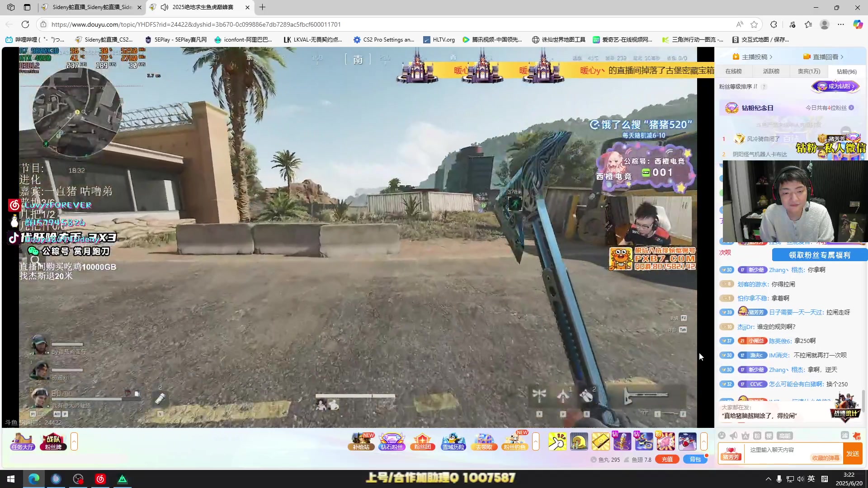Expand the gift bar arrow

(x=704, y=441)
